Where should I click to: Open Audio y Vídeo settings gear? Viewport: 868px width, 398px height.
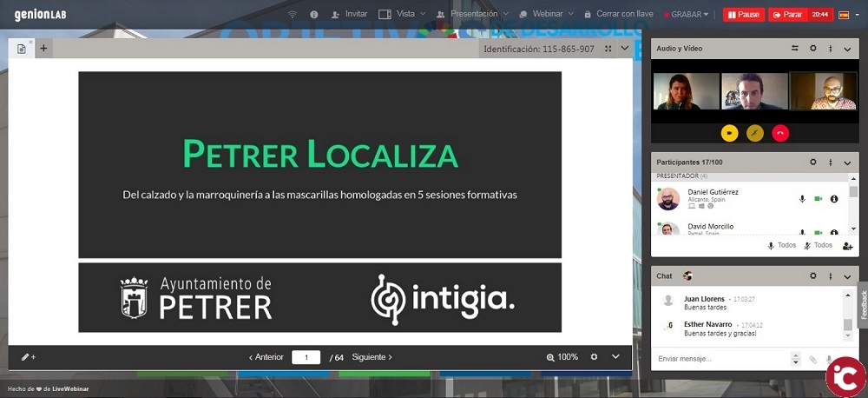tap(813, 49)
